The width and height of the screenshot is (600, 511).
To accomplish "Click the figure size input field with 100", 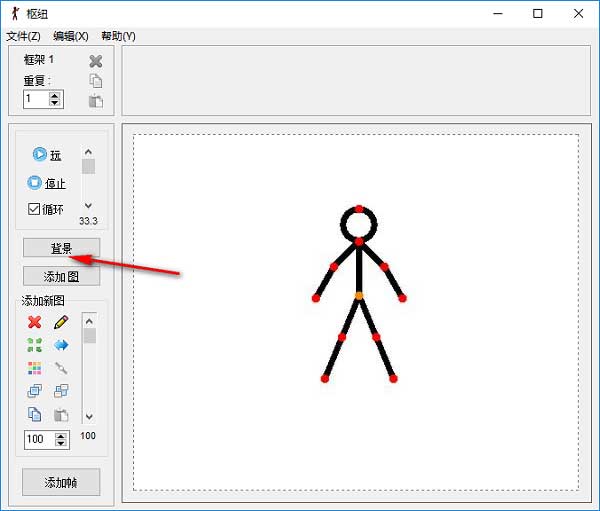I will (x=40, y=439).
